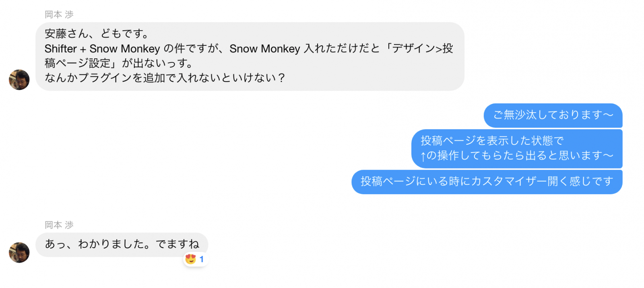Image resolution: width=644 pixels, height=288 pixels.
Task: Open the reaction count showing 1
Action: click(x=202, y=259)
